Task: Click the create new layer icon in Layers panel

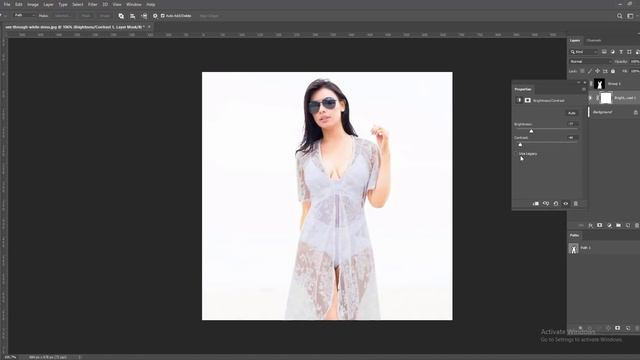Action: coord(628,225)
